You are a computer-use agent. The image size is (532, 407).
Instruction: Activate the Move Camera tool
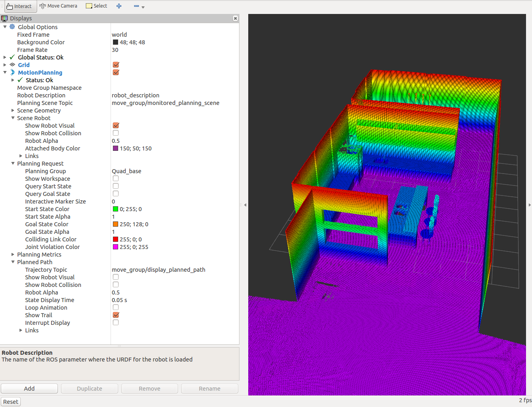(x=58, y=6)
